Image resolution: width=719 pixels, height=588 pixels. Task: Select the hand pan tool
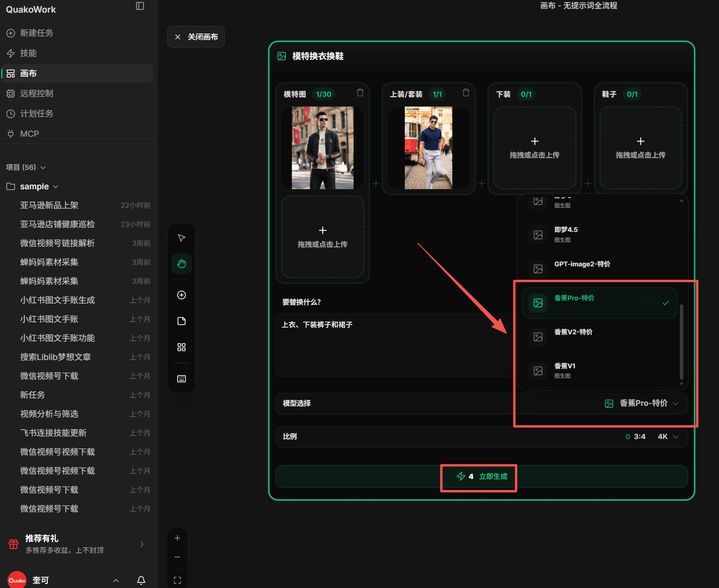pyautogui.click(x=182, y=264)
